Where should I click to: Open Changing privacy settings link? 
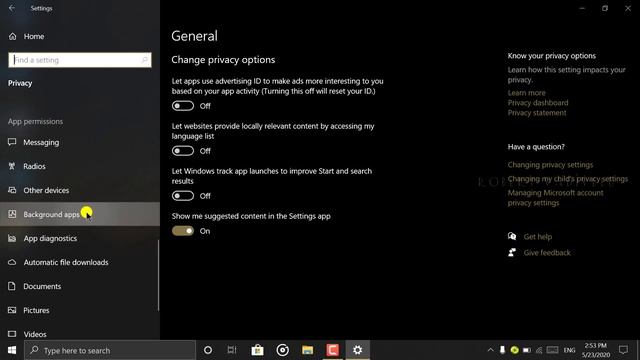tap(550, 164)
